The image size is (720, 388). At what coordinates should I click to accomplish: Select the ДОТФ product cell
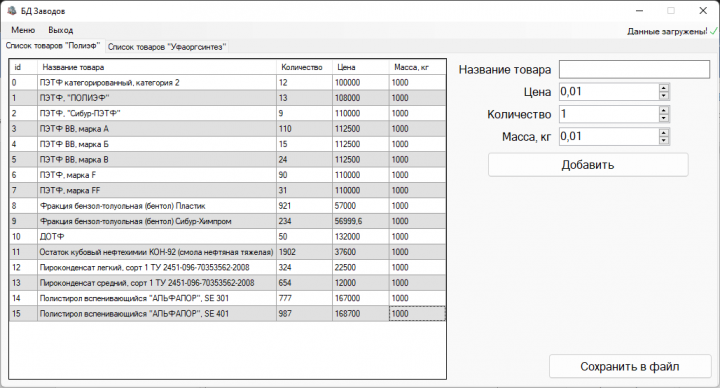coord(157,236)
